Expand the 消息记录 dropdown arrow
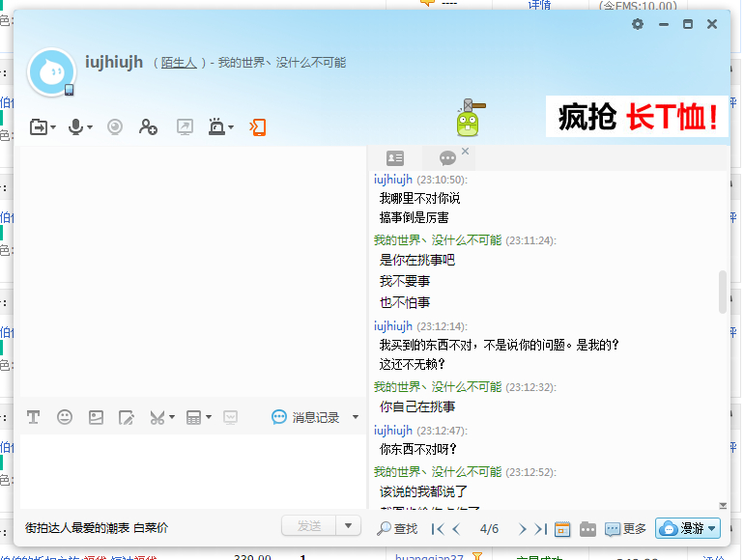Screen dimensions: 744x560 tap(356, 417)
